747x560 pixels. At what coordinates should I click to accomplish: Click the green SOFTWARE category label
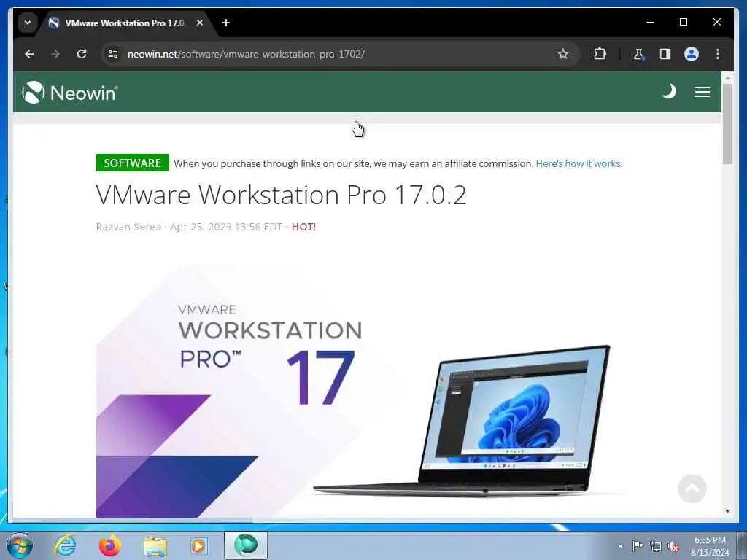tap(133, 163)
